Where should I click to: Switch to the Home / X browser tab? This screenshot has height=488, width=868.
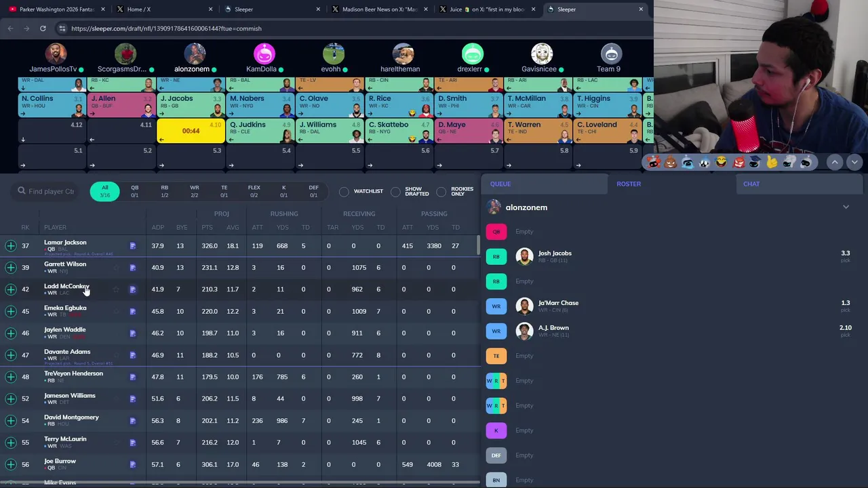pyautogui.click(x=163, y=9)
